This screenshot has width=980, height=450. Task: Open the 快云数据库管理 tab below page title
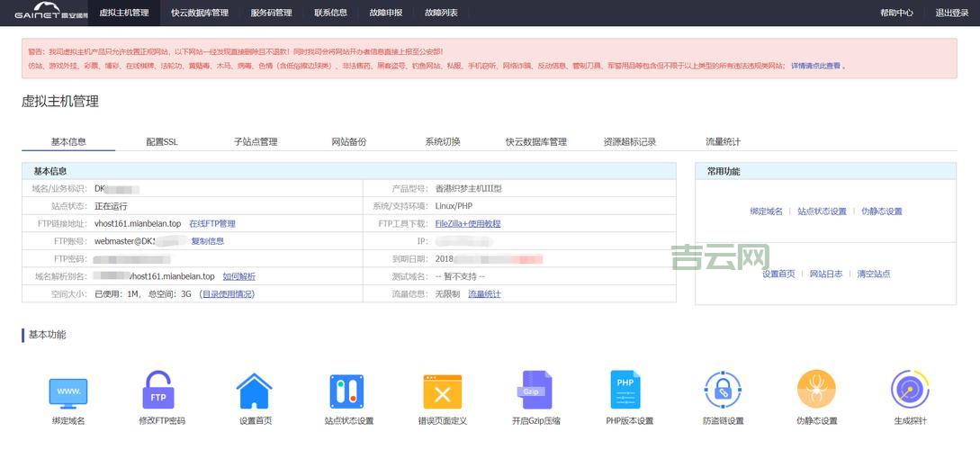(536, 142)
